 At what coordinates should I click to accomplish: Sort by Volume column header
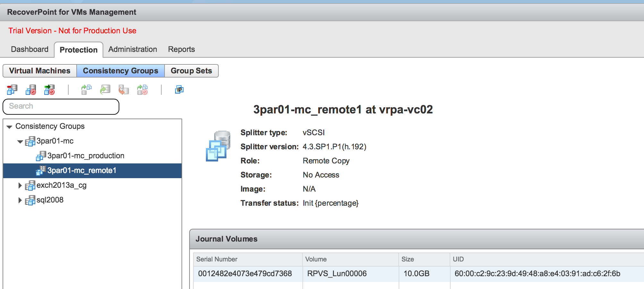coord(351,259)
